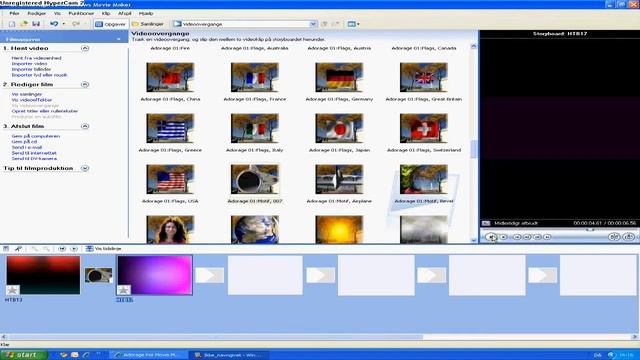Select the Motif, Airplane transition thumbnail

pos(339,179)
